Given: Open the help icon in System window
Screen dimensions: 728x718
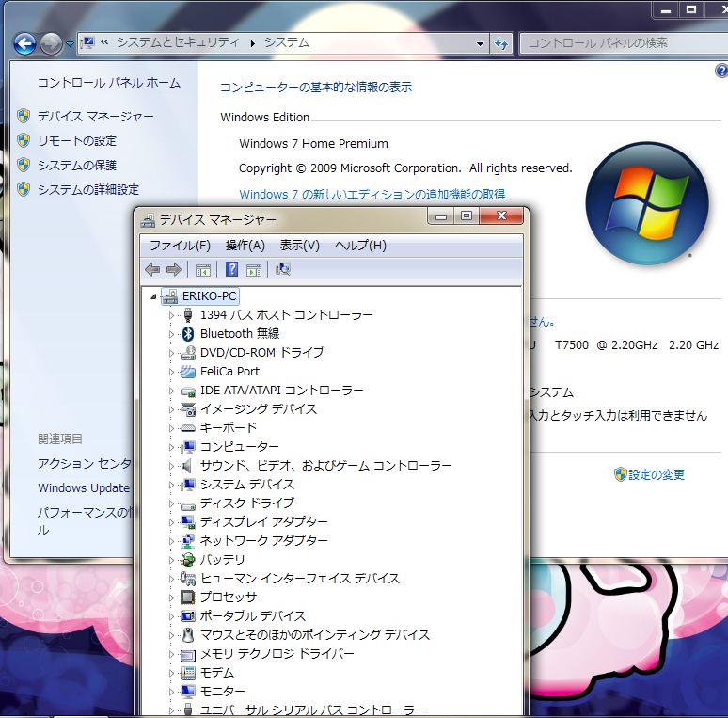Looking at the screenshot, I should click(x=721, y=71).
